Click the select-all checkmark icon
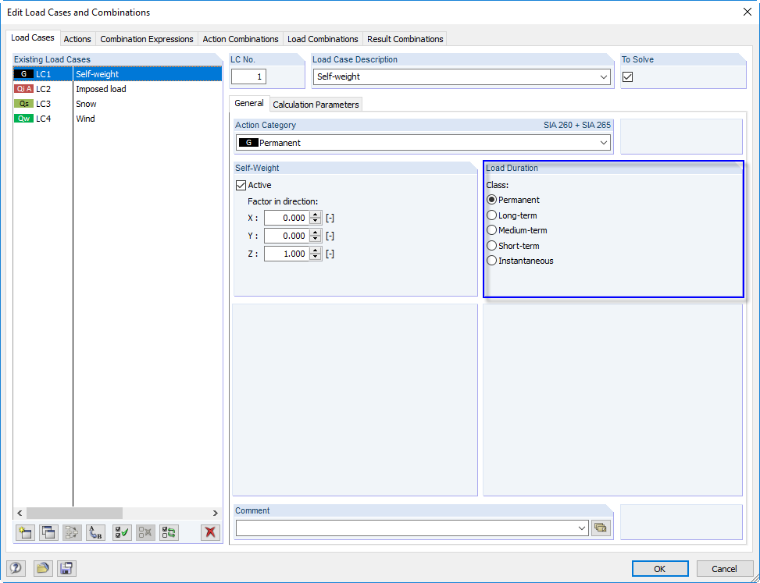This screenshot has height=583, width=760. 122,533
